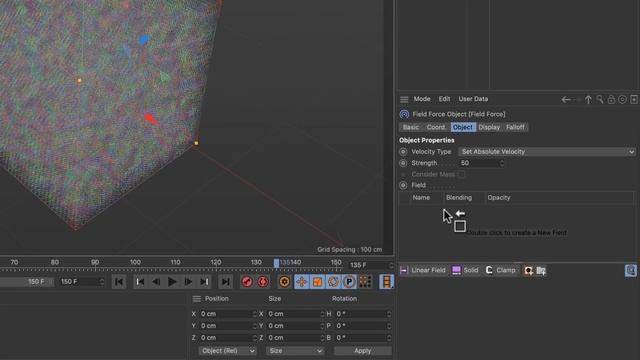The width and height of the screenshot is (640, 360).
Task: Select the Object tab
Action: coord(462,127)
